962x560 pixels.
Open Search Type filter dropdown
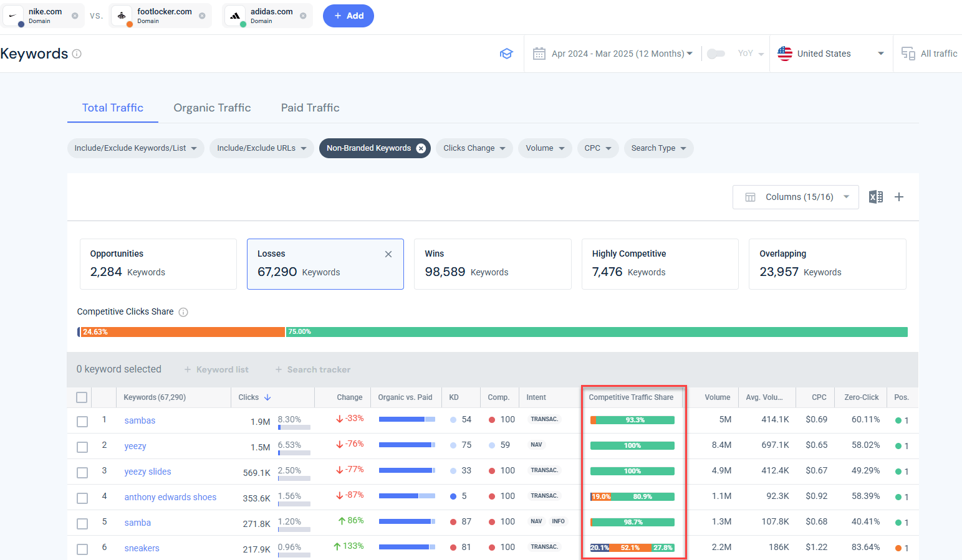[659, 148]
